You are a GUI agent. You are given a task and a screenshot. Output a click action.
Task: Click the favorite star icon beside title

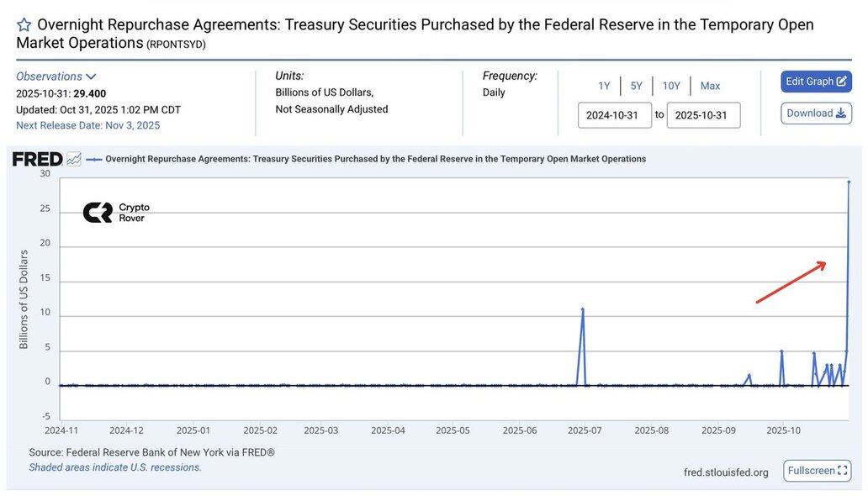pos(24,24)
